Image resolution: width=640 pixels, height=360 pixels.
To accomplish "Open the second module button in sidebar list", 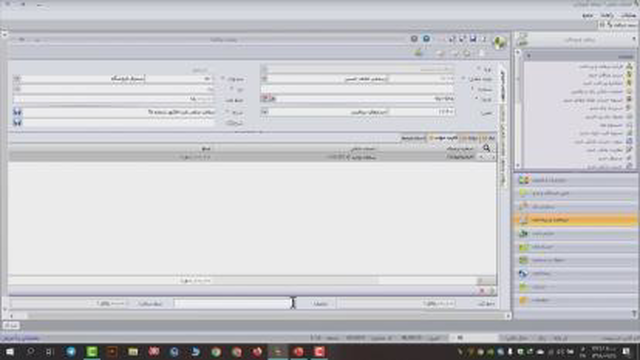I will pos(576,193).
